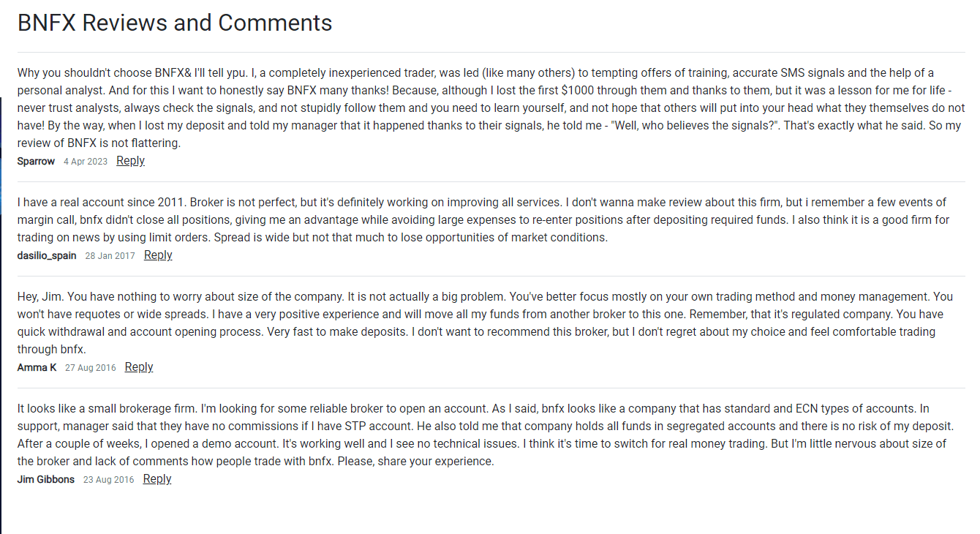Reply to Jim Gibbons's review

[157, 479]
